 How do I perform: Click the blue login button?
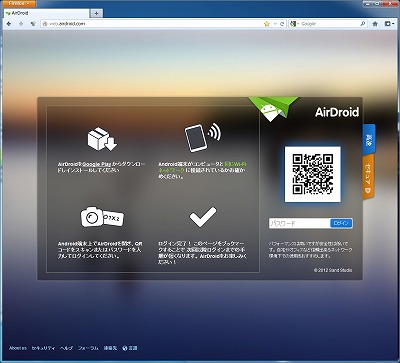(341, 223)
